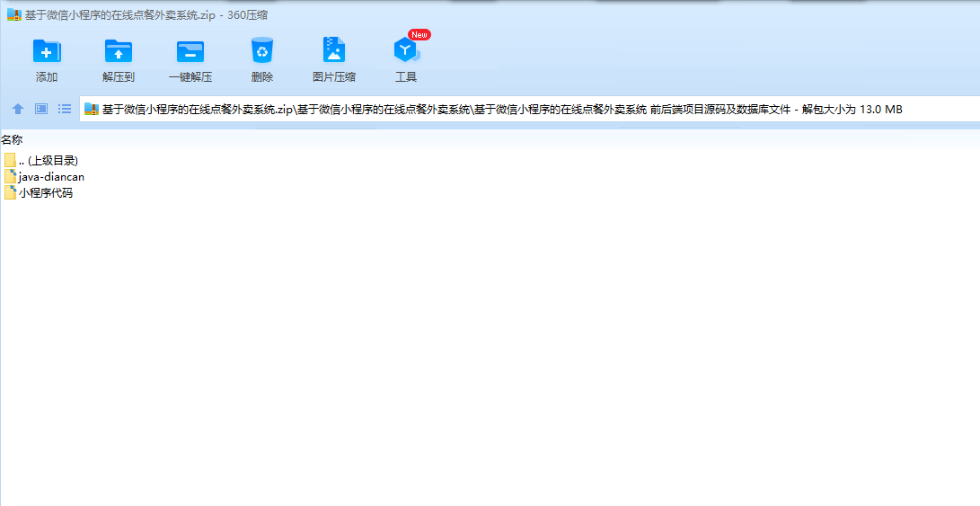Click the 360压缩 app icon in title bar
This screenshot has width=980, height=506.
pos(13,15)
